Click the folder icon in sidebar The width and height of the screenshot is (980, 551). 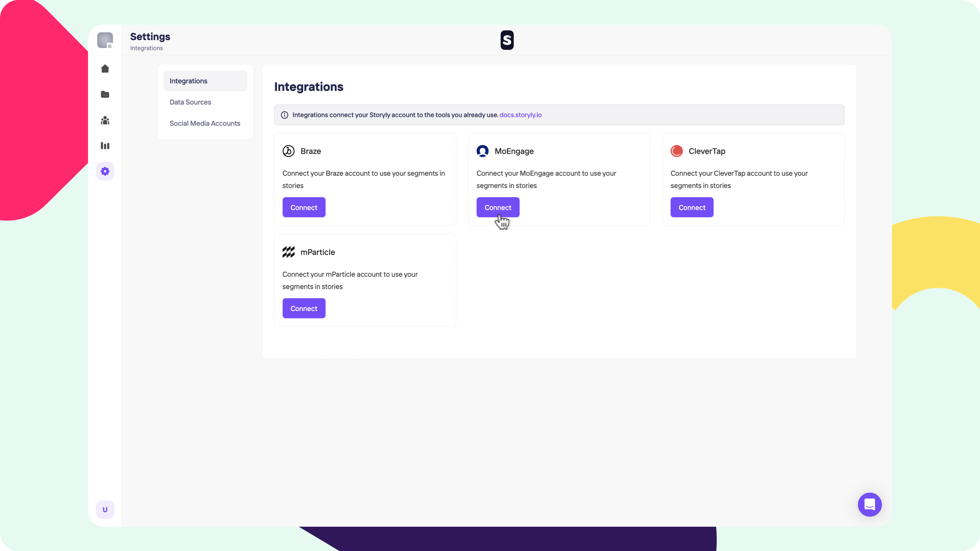[x=105, y=94]
